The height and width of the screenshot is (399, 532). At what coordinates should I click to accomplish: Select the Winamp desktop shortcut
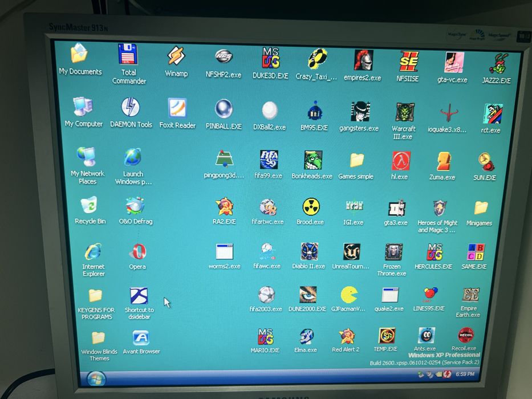click(x=176, y=56)
